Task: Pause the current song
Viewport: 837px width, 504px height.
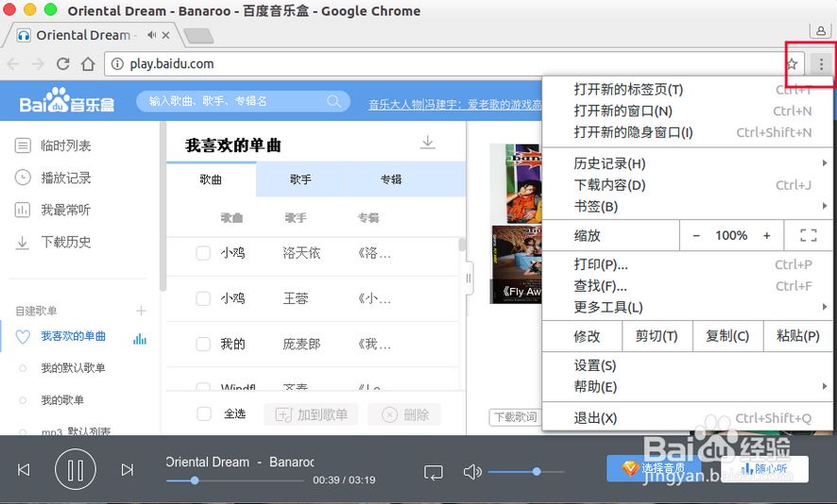Action: [76, 469]
